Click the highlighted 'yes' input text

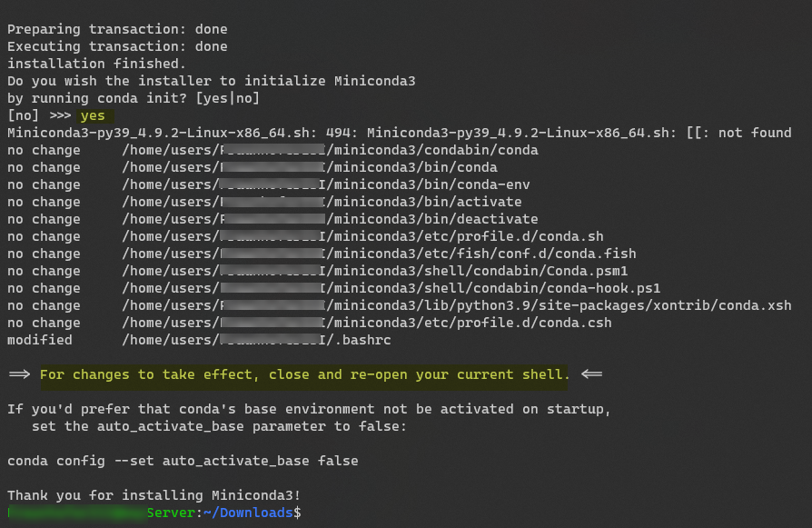point(93,115)
